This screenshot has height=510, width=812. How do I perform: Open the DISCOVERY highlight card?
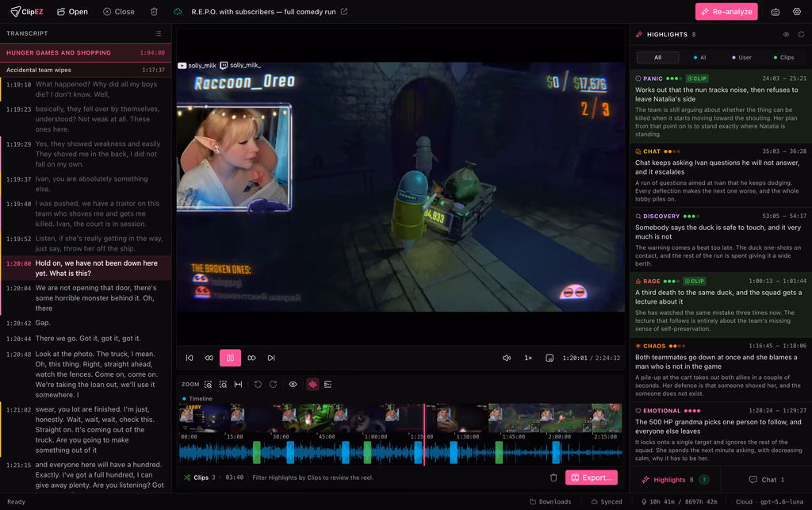[721, 240]
